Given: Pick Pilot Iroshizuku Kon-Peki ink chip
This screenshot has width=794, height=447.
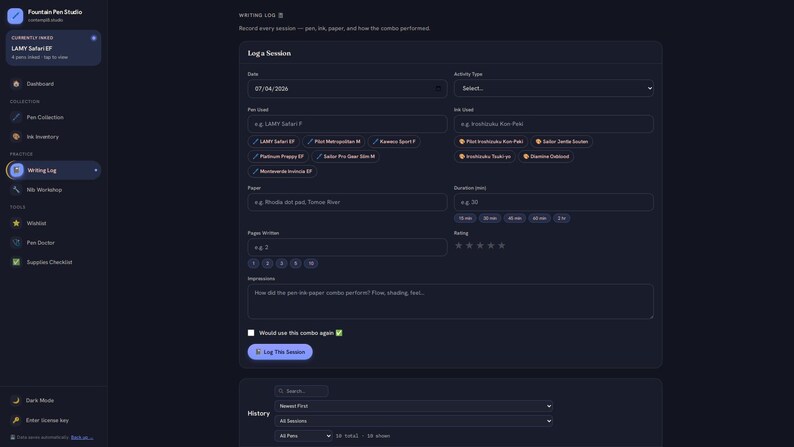Looking at the screenshot, I should pos(491,142).
